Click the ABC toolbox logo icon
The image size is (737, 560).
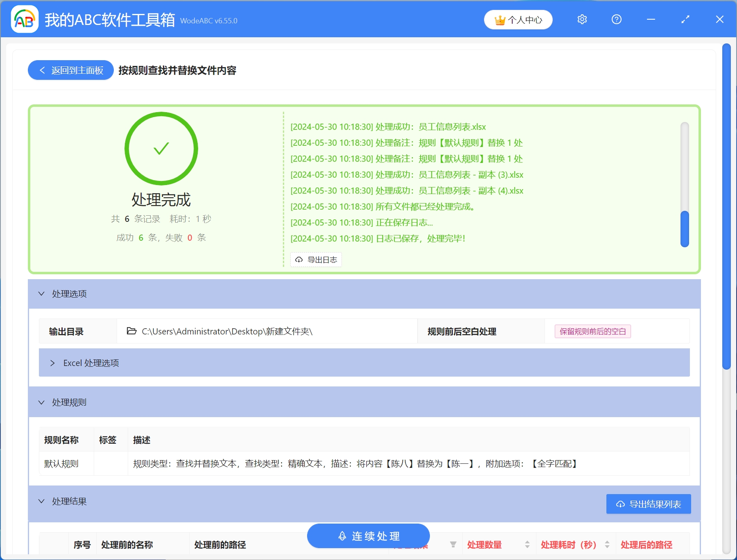(25, 20)
